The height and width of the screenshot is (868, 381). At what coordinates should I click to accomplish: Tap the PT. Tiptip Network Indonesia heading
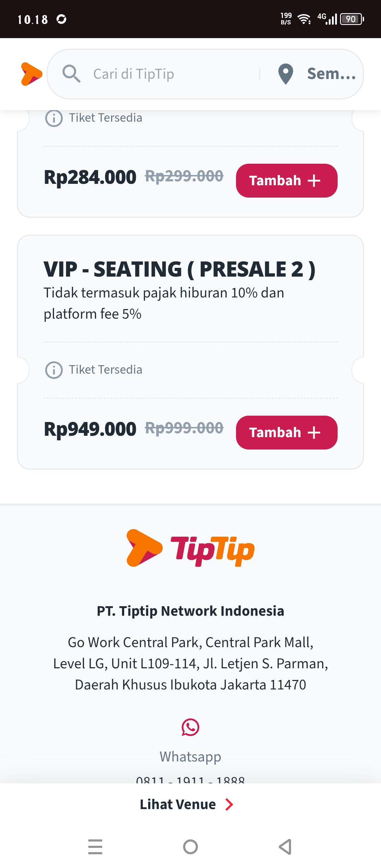coord(190,611)
